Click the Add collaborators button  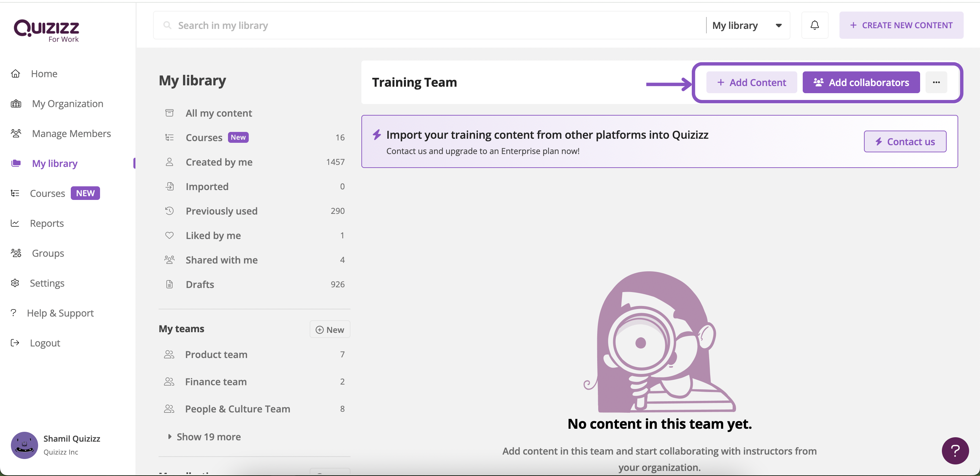861,82
